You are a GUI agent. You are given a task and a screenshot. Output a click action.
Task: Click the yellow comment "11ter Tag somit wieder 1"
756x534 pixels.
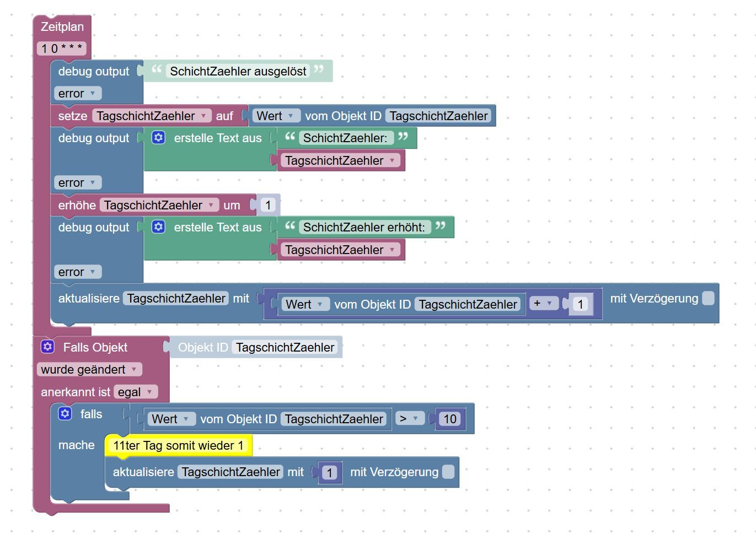pos(179,445)
